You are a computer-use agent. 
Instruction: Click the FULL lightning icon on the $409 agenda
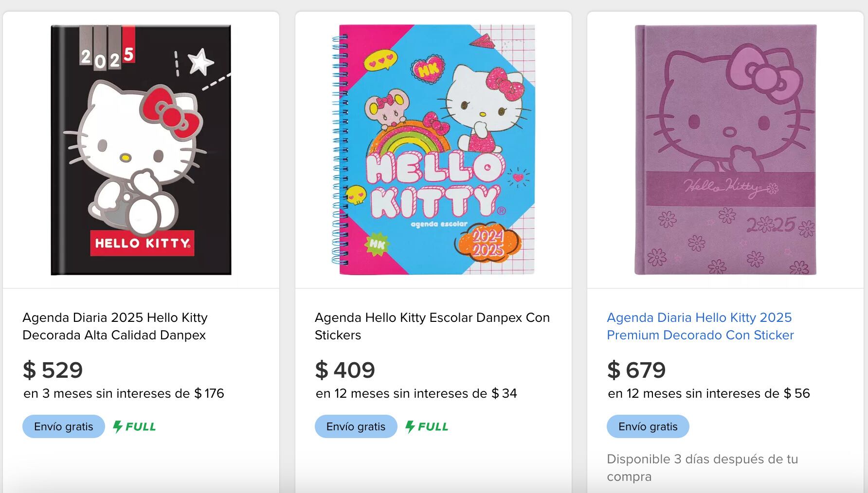coord(410,427)
